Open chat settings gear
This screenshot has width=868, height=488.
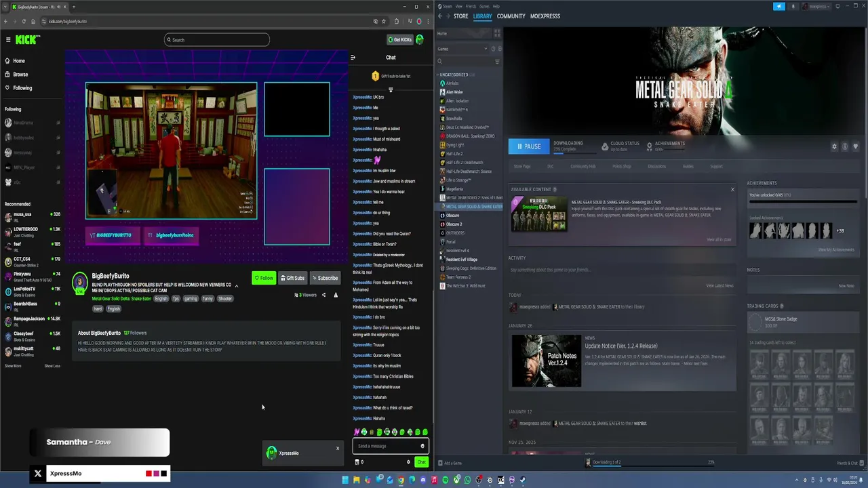(x=408, y=462)
